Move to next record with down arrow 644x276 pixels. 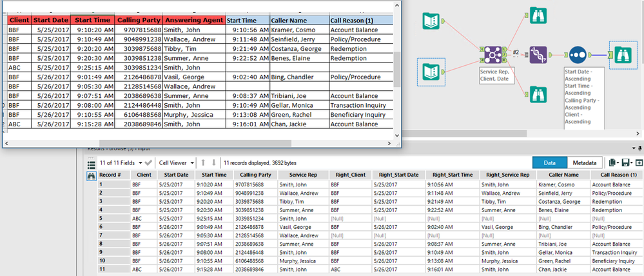[213, 163]
